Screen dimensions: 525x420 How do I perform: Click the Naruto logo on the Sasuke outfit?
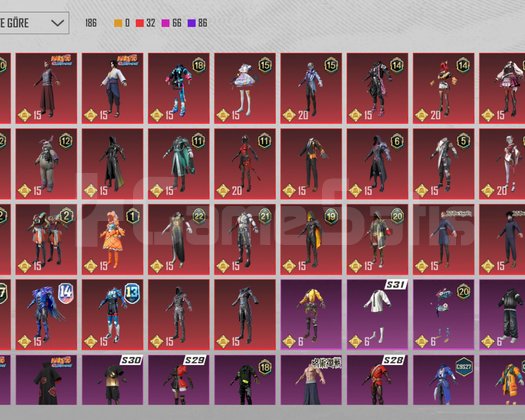pyautogui.click(x=127, y=60)
